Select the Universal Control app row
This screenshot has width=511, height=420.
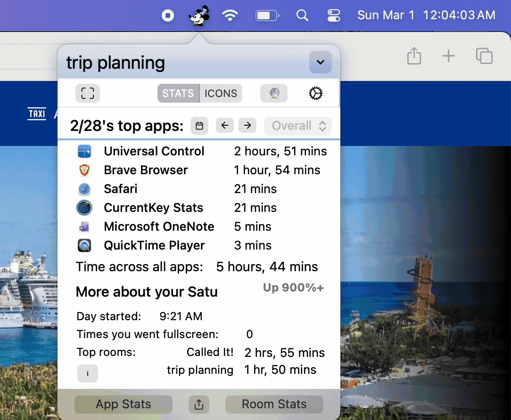(154, 151)
